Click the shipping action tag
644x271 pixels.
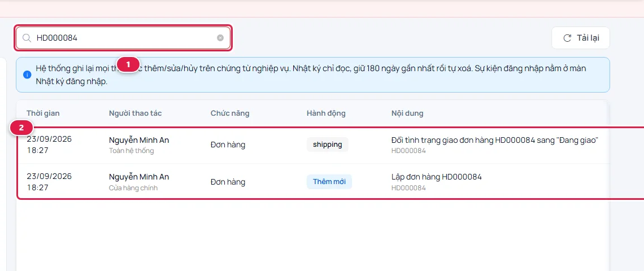coord(327,145)
